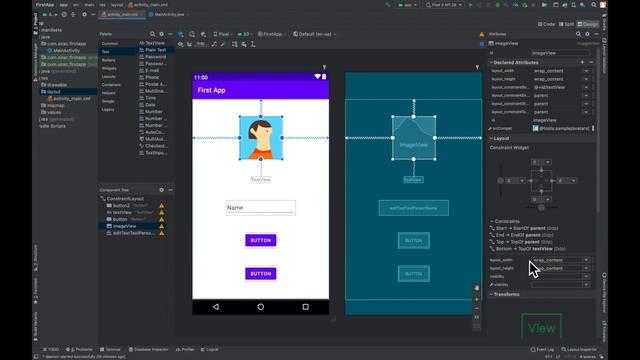Switch to Design view mode
640x360 pixels.
pyautogui.click(x=588, y=24)
